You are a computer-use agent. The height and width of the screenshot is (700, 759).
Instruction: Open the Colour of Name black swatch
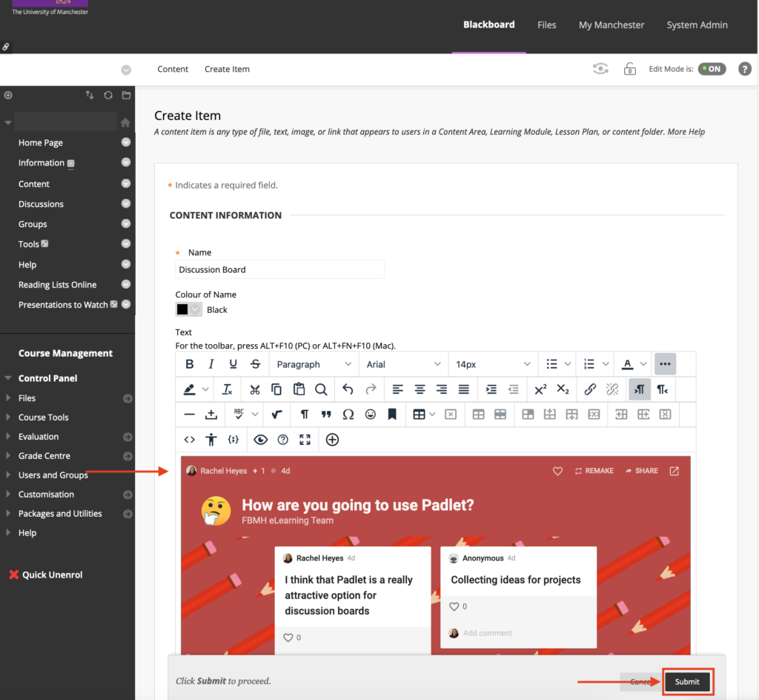pos(188,309)
